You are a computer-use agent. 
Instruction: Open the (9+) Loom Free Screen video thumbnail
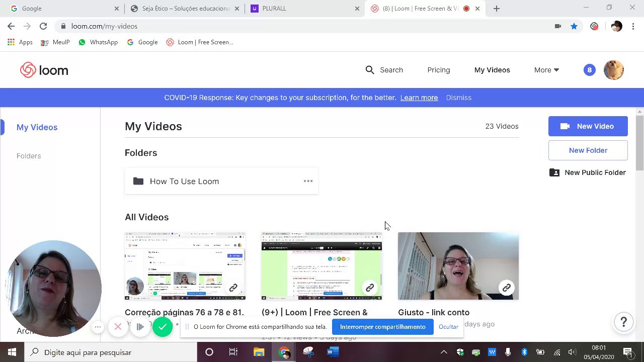click(321, 266)
